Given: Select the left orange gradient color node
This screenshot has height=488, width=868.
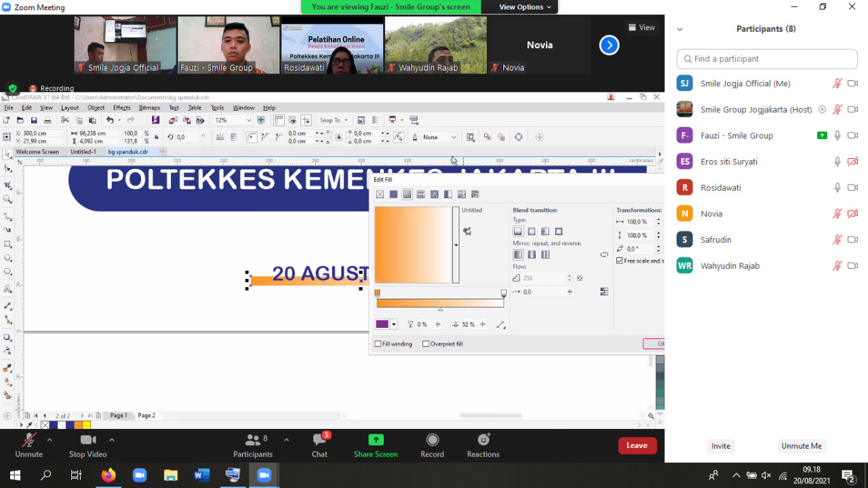Looking at the screenshot, I should (378, 293).
